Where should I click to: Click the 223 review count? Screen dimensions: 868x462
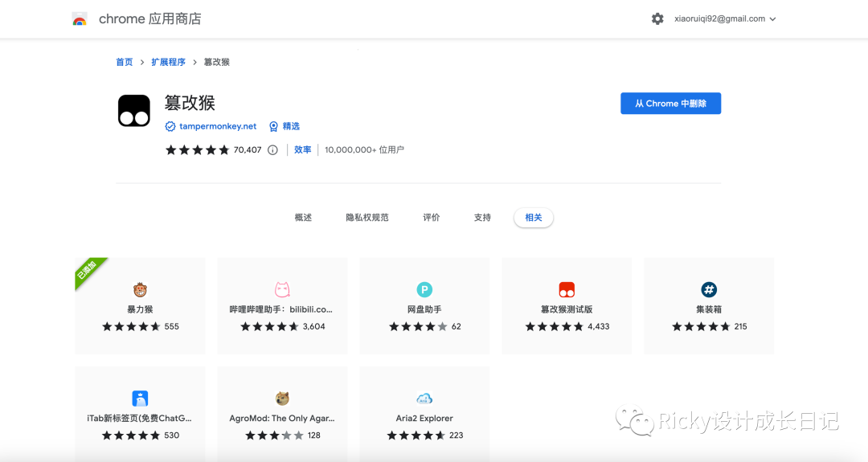(457, 435)
